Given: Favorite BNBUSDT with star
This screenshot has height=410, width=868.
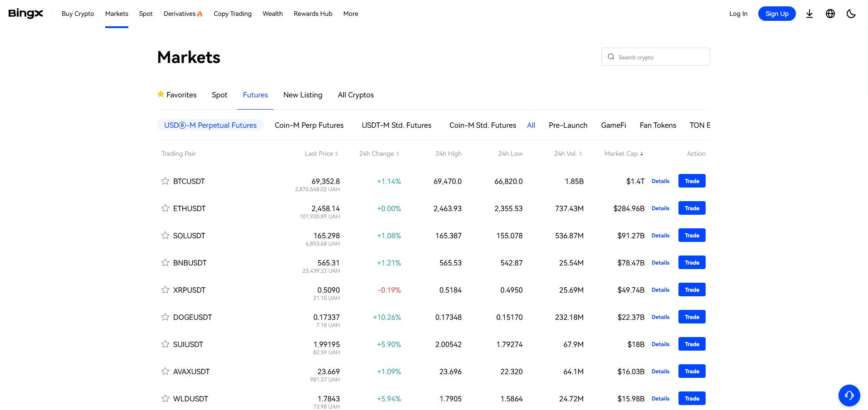Looking at the screenshot, I should 165,262.
